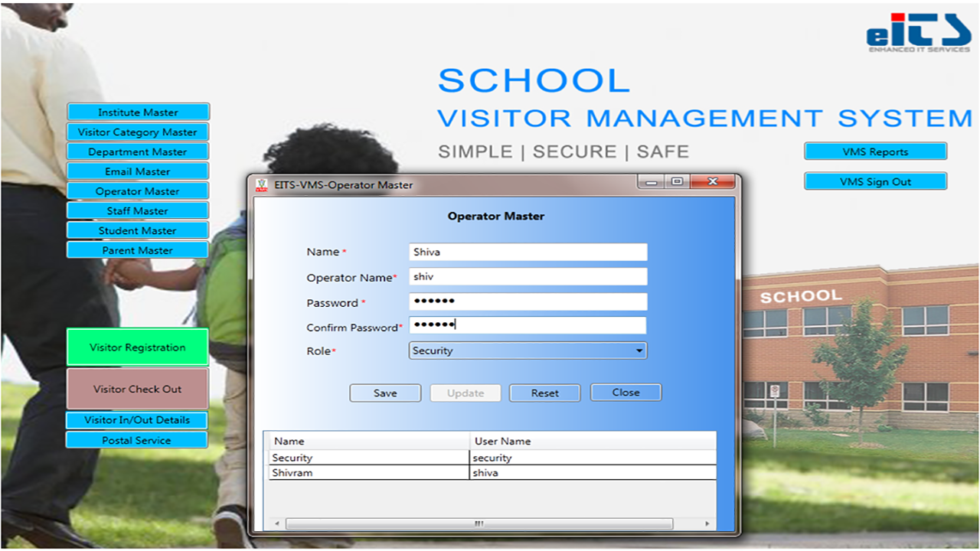Select the security user name cell
Viewport: 980px width, 551px height.
pos(593,458)
